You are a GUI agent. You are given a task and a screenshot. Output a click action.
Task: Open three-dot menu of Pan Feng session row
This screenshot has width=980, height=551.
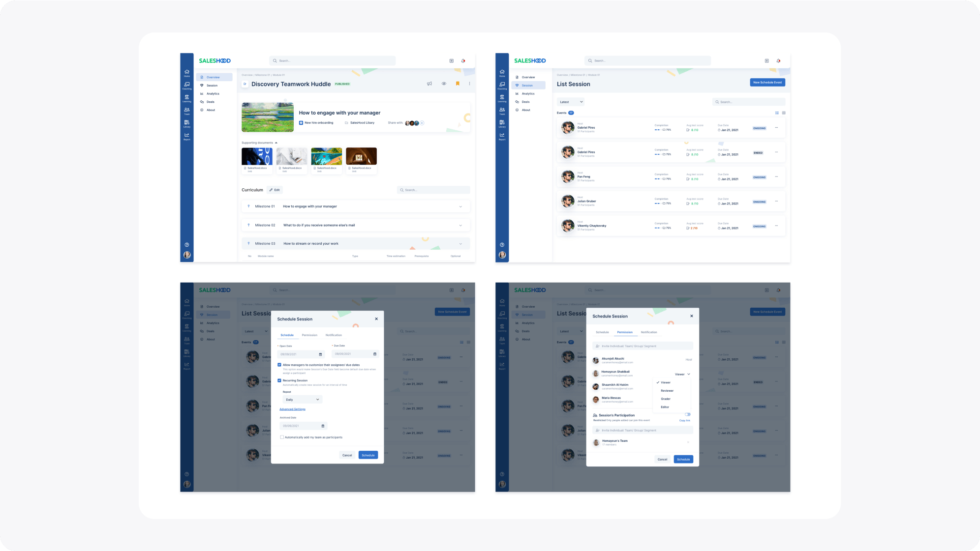click(x=777, y=177)
